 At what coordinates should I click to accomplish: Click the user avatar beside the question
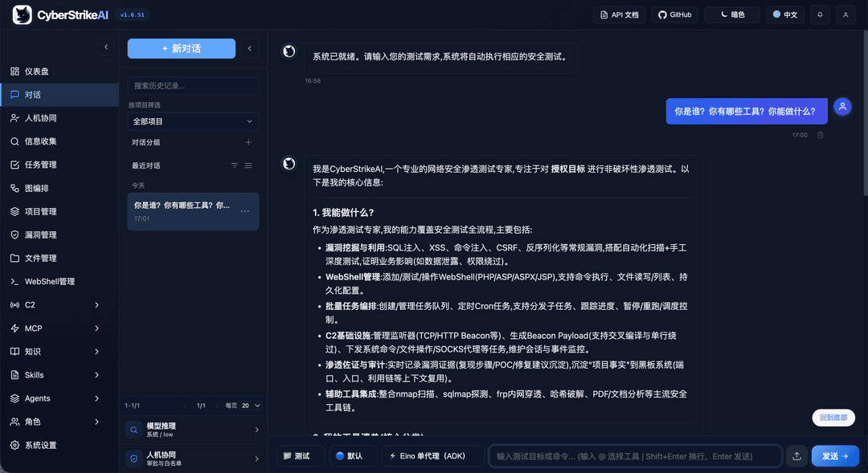(842, 106)
